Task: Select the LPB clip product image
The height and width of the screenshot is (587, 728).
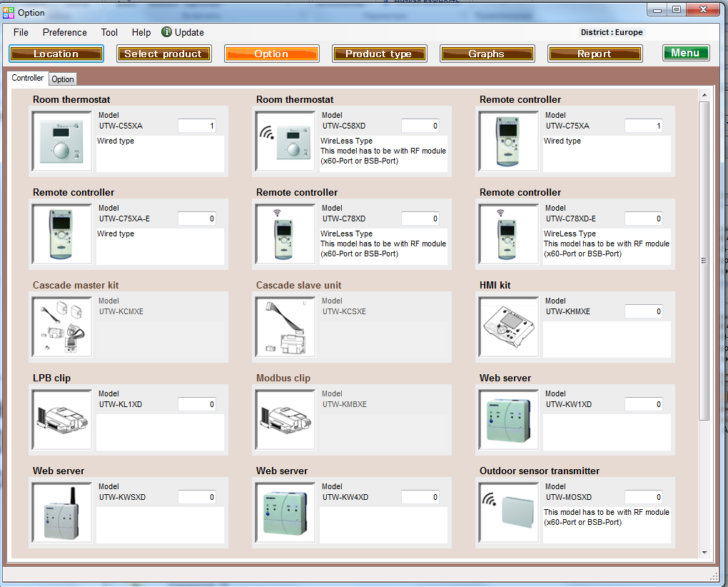Action: (x=62, y=420)
